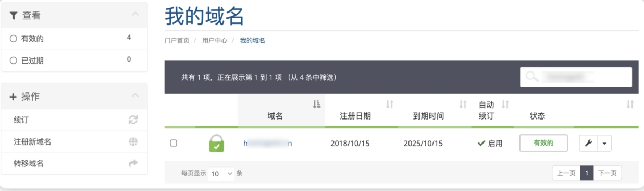Screen dimensions: 644x191
Task: Sort by 注册日期 column header
Action: [361, 110]
